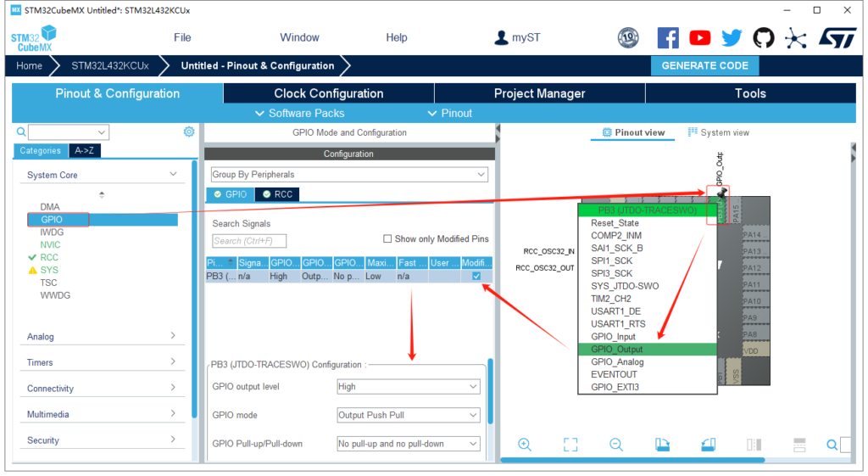868x476 pixels.
Task: Switch to the Clock Configuration tab
Action: (x=328, y=93)
